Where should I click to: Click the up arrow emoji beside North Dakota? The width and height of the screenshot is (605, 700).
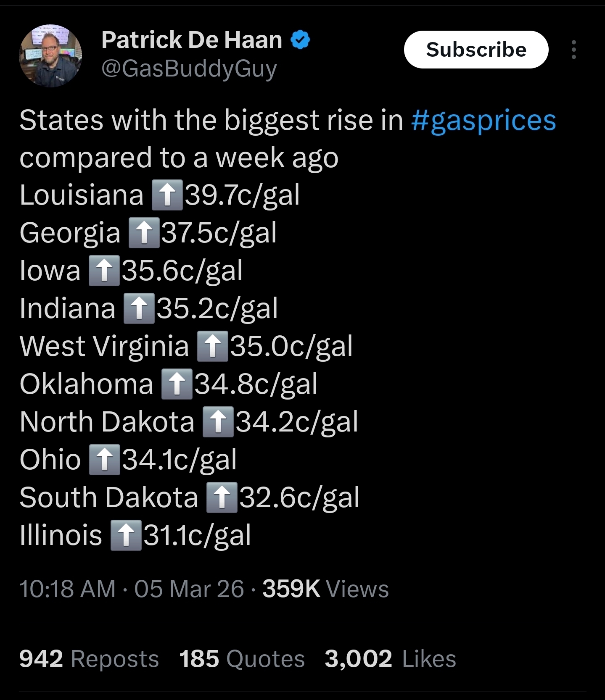click(218, 422)
